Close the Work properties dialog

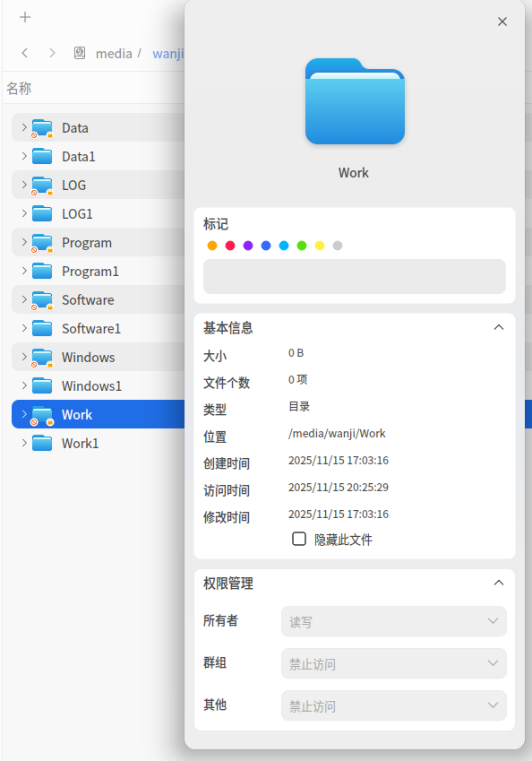[x=502, y=22]
